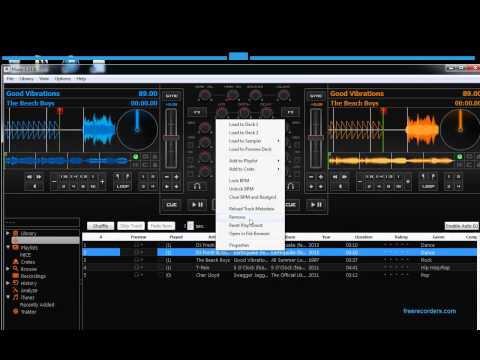Expand Add to Crate submenu arrow
The width and height of the screenshot is (480, 360).
(x=278, y=169)
